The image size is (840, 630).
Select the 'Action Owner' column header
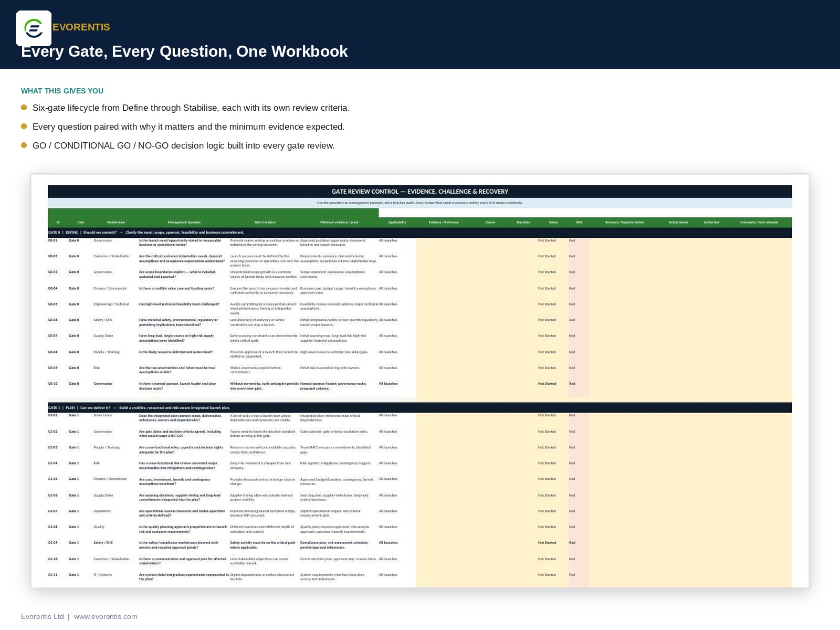[x=678, y=222]
